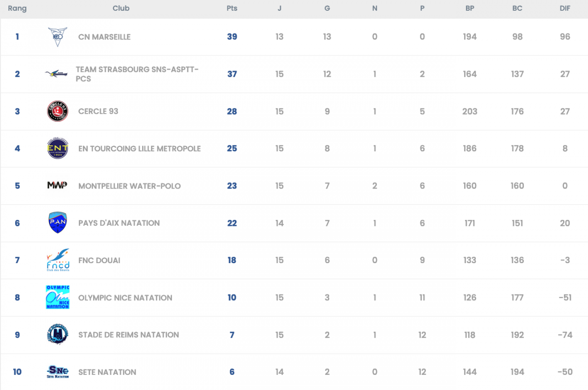Click the CN Marseille club logo

(x=57, y=37)
